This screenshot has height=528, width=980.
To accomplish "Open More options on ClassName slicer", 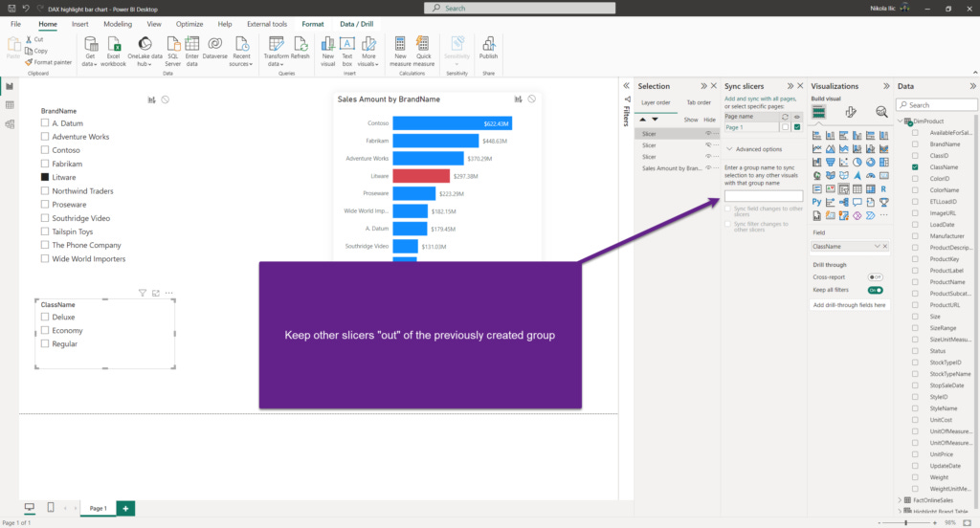I will pos(168,293).
